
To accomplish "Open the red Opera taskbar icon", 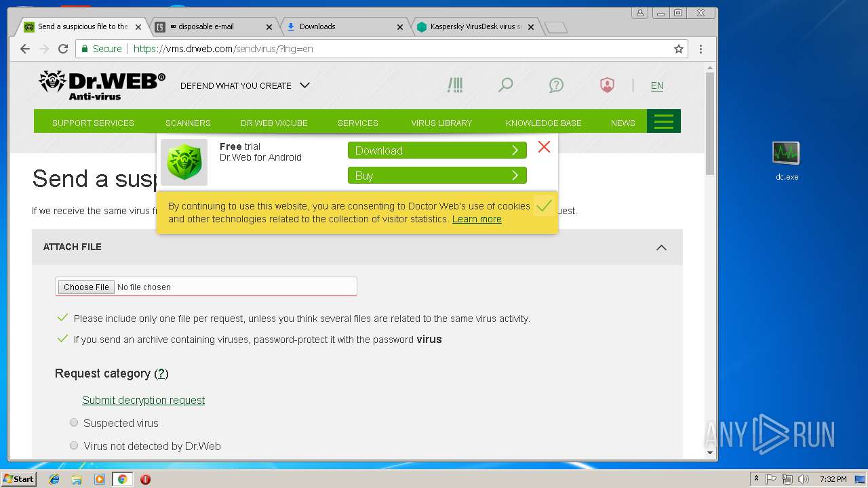I will coord(145,479).
